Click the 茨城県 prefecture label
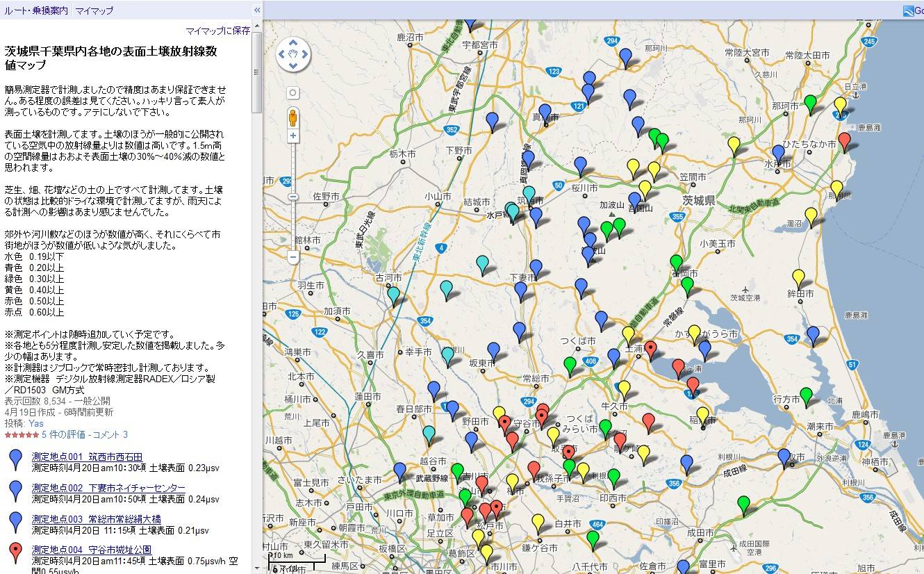Screen dimensions: 924x574 pyautogui.click(x=699, y=200)
